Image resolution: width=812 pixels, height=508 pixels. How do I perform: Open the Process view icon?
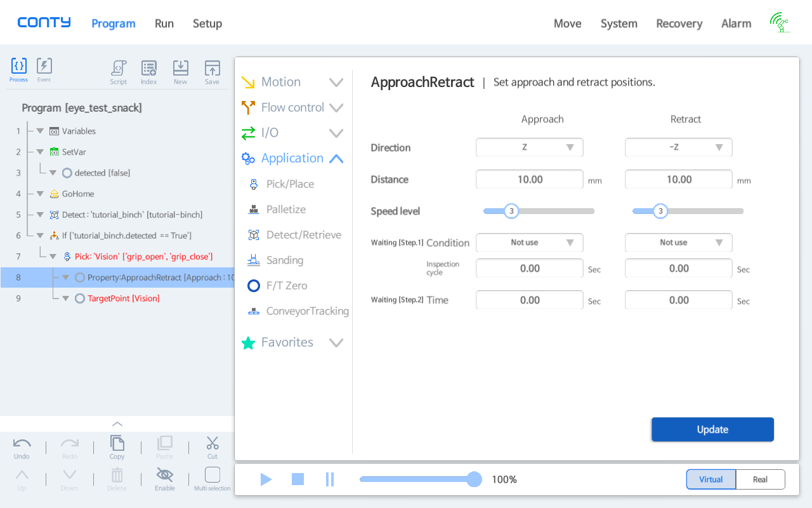pos(19,69)
